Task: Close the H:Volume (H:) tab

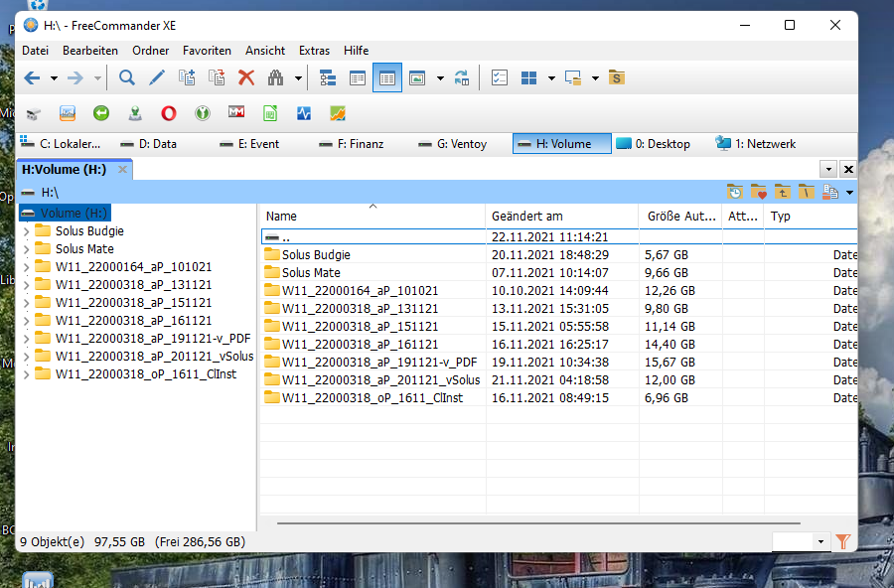Action: pos(122,170)
